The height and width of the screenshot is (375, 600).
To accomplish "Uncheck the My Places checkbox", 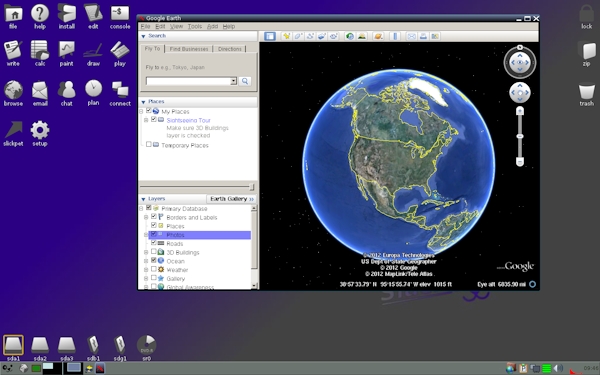I will coord(149,111).
